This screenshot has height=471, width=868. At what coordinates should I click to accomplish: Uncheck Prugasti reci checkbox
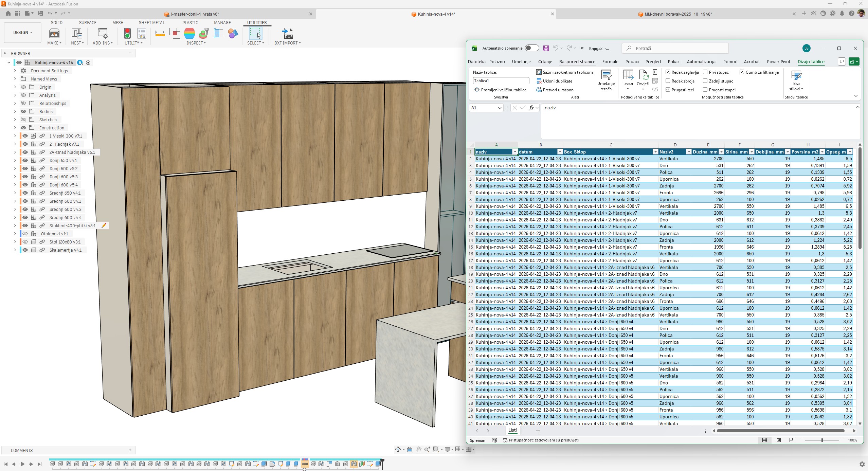point(668,90)
